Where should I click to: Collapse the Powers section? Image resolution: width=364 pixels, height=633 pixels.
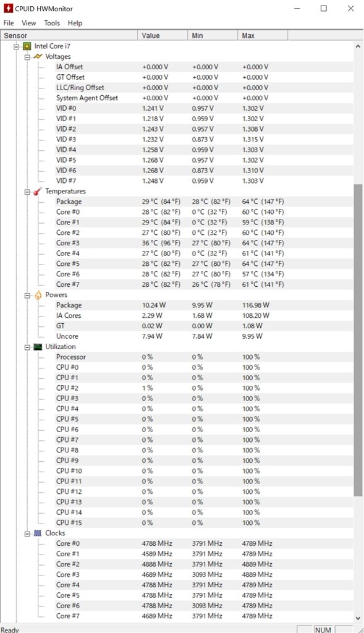28,295
